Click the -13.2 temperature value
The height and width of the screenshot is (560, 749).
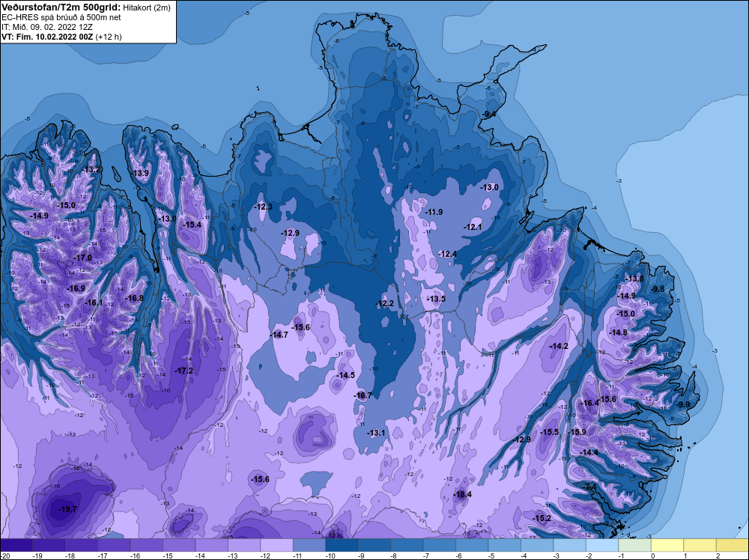(x=91, y=169)
